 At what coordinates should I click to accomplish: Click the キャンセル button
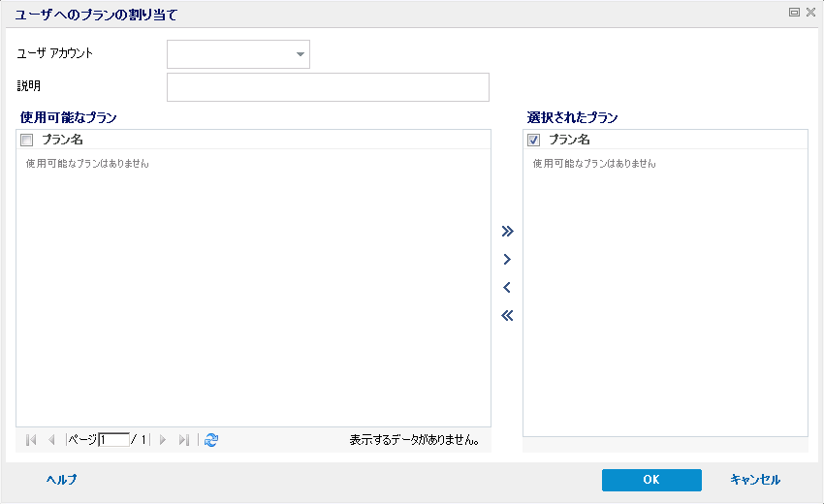click(755, 480)
